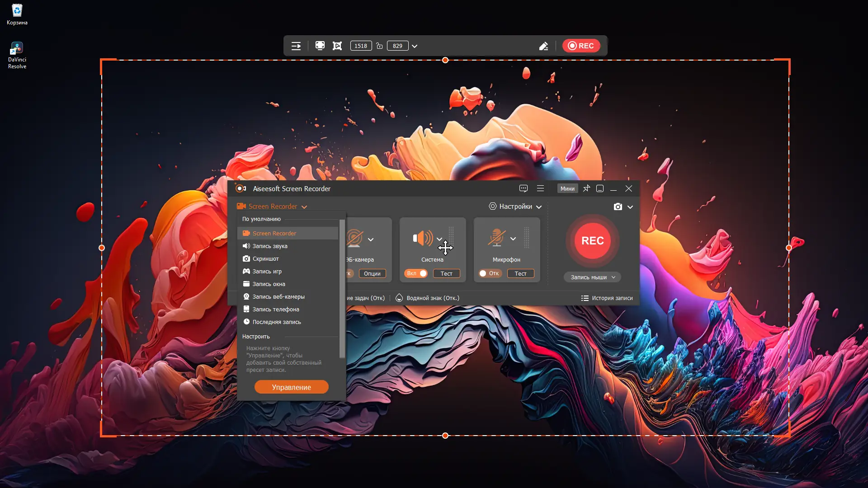Open the Запись мыши dropdown
868x488 pixels.
click(592, 277)
